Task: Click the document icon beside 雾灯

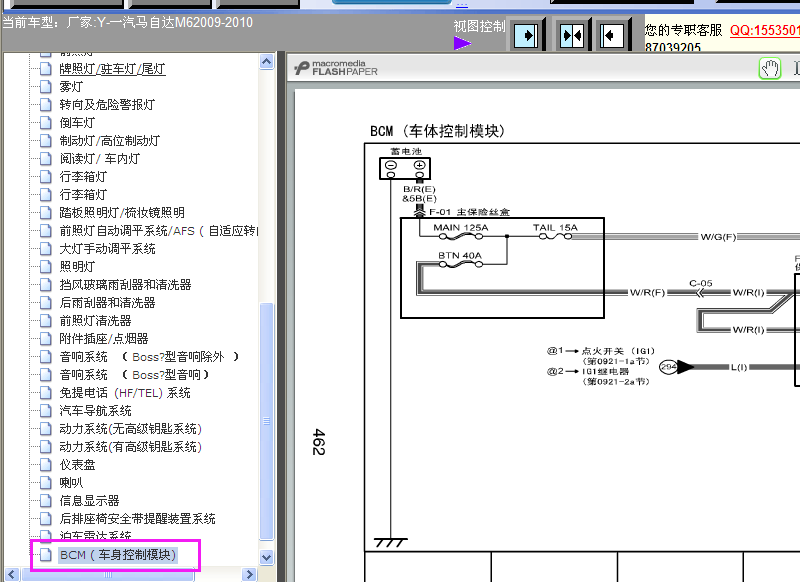Action: click(44, 86)
